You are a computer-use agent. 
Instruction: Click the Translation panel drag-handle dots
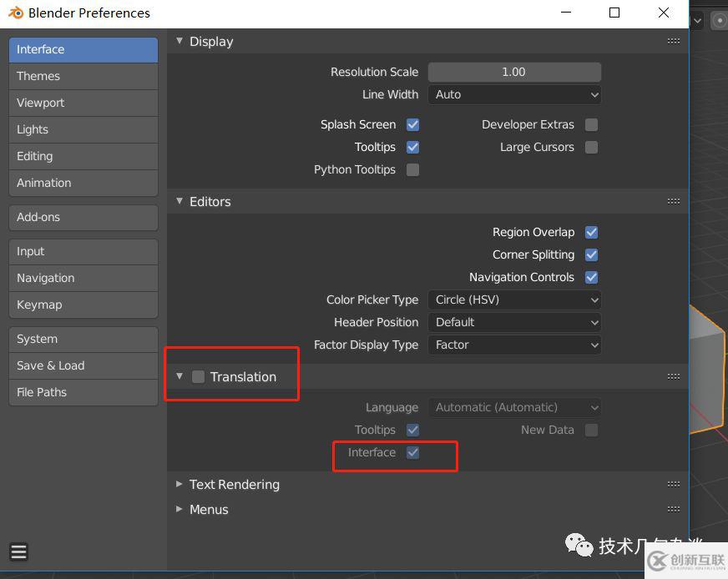coord(673,377)
